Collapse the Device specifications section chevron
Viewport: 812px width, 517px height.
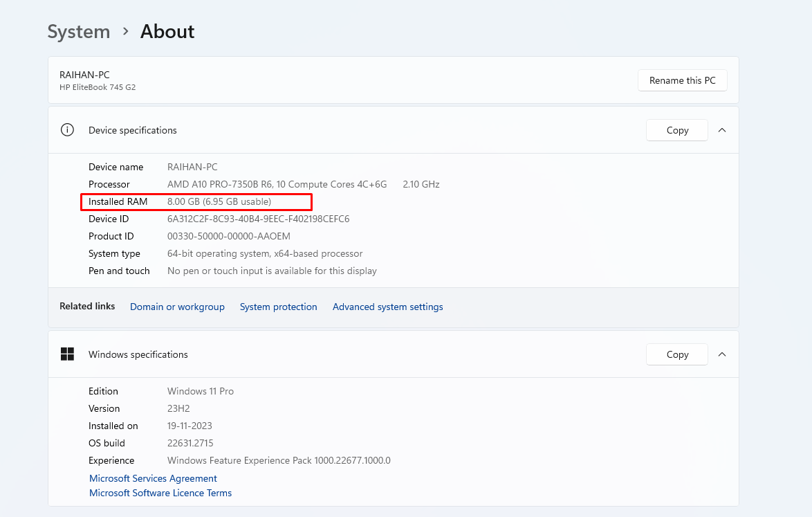[x=721, y=130]
